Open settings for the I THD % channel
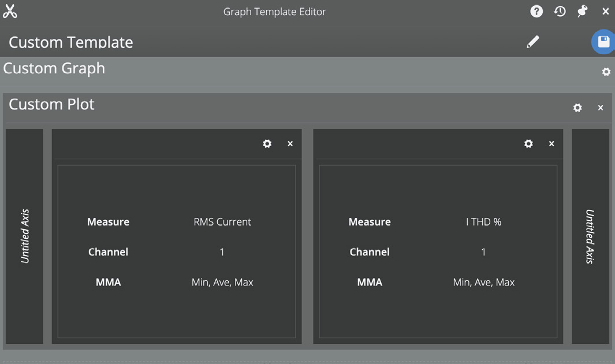 (528, 144)
